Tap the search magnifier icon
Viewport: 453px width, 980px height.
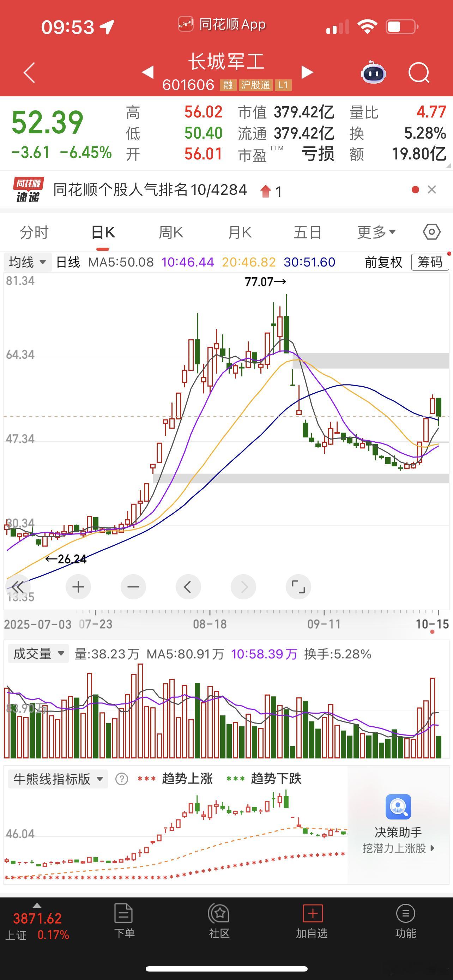(418, 72)
